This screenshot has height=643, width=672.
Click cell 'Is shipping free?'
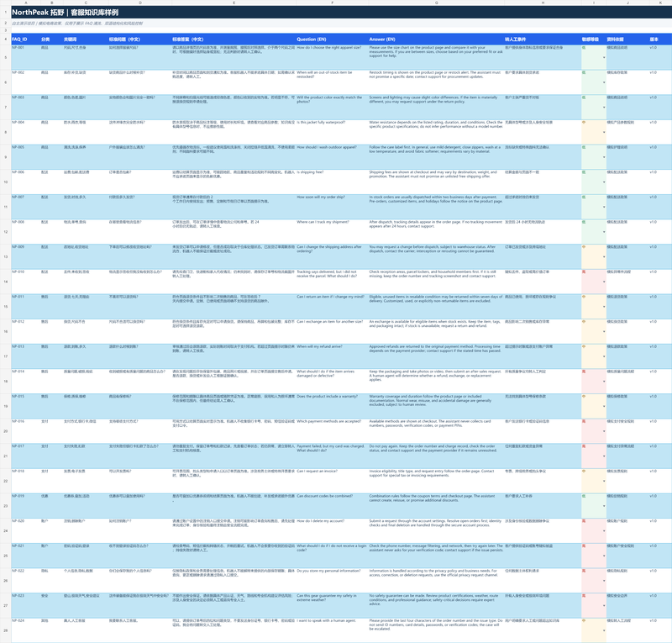coord(332,182)
